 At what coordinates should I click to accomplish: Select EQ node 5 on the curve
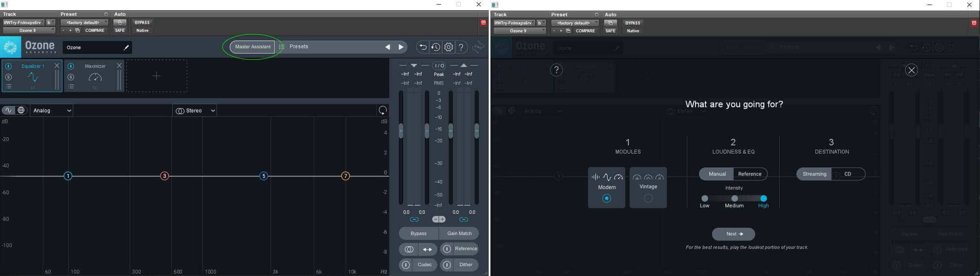264,176
